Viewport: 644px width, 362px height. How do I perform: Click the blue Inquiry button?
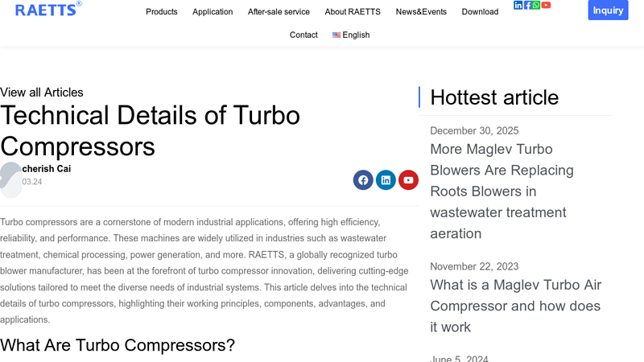[608, 10]
